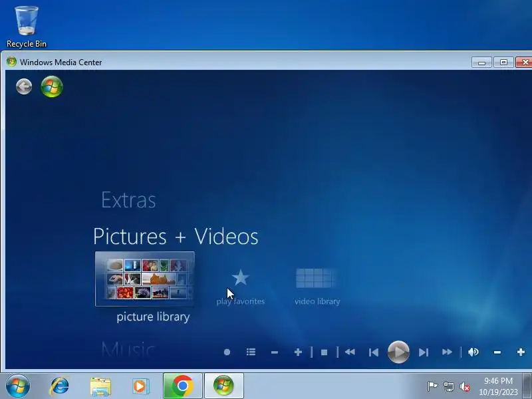Go back with the back arrow button
Image resolution: width=532 pixels, height=399 pixels.
tap(24, 86)
